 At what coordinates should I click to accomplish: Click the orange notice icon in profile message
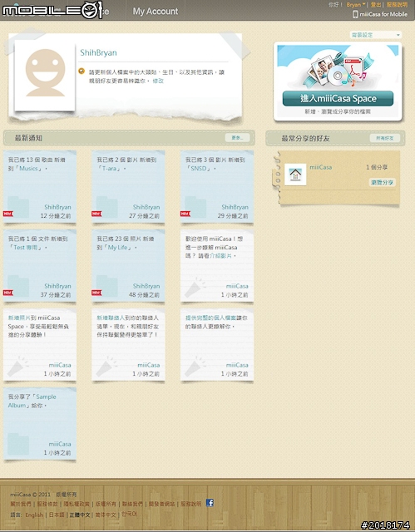(82, 71)
